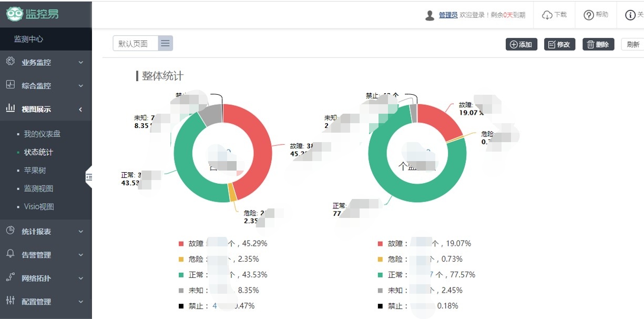Click the 业务监控 gear icon
Image resolution: width=644 pixels, height=319 pixels.
click(x=10, y=62)
